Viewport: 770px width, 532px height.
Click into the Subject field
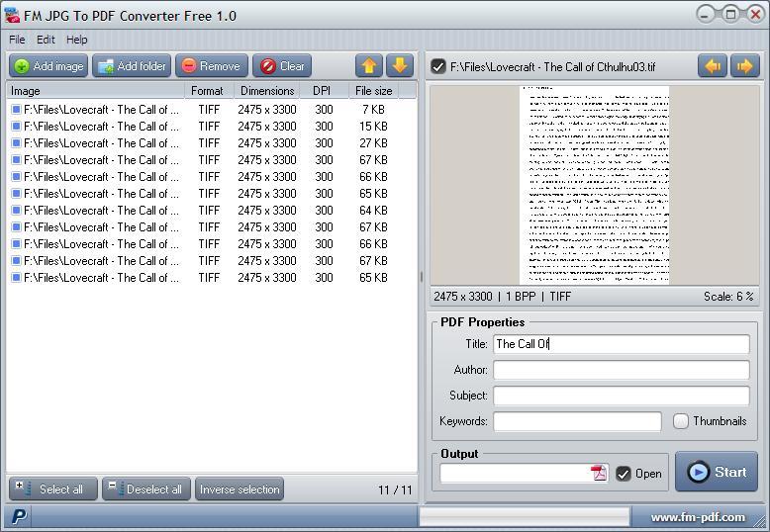622,396
